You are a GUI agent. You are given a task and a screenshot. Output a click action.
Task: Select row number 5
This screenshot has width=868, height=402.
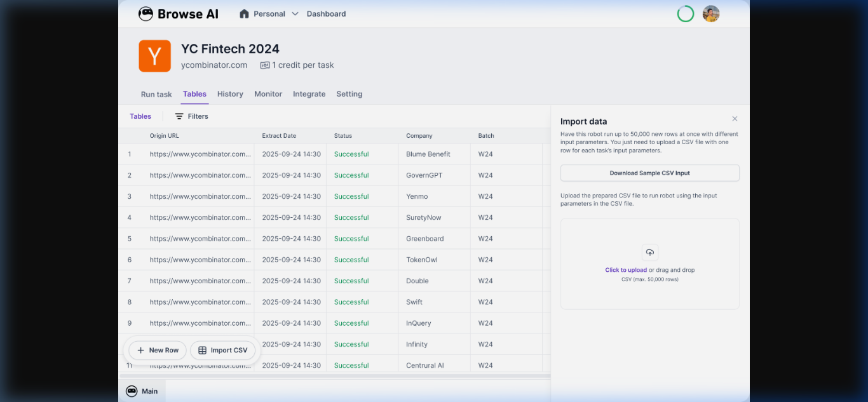click(x=130, y=239)
